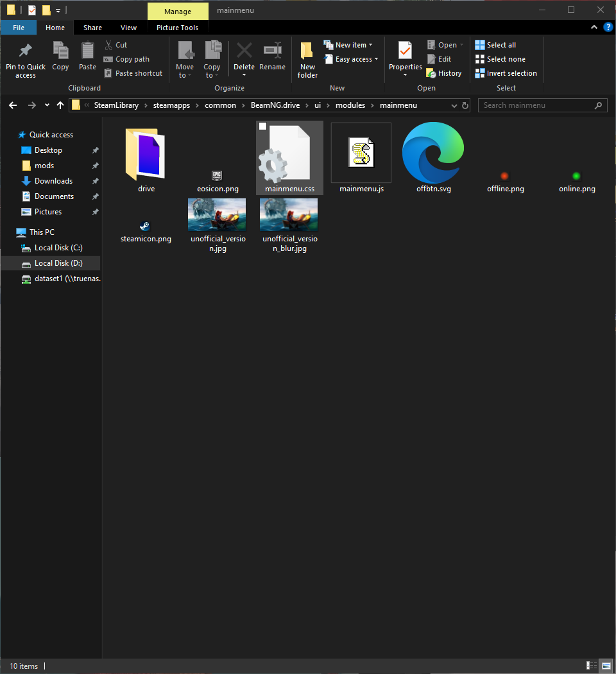The width and height of the screenshot is (616, 674).
Task: Click Properties check icon in Quick Access Toolbar
Action: coord(32,10)
